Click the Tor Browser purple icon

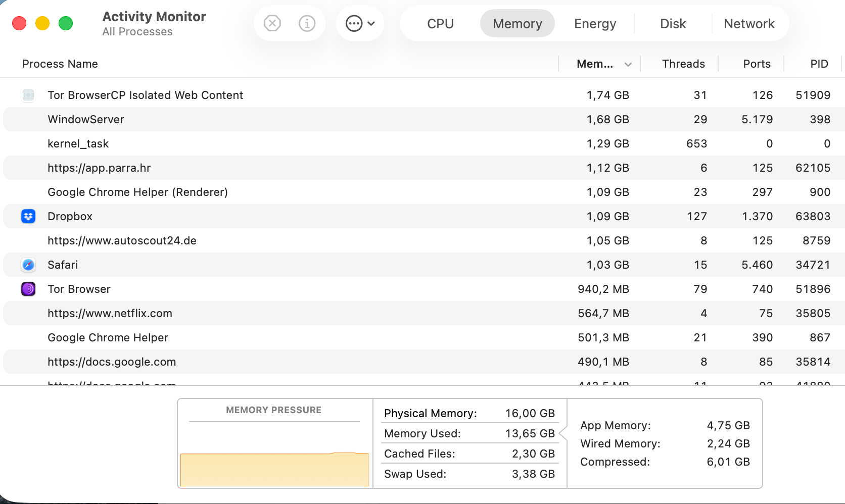coord(28,289)
